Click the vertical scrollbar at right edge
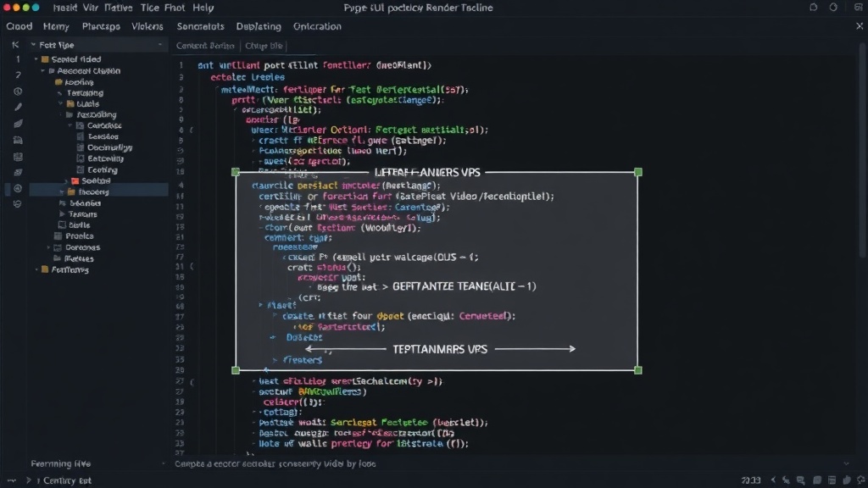This screenshot has height=488, width=868. 863,150
